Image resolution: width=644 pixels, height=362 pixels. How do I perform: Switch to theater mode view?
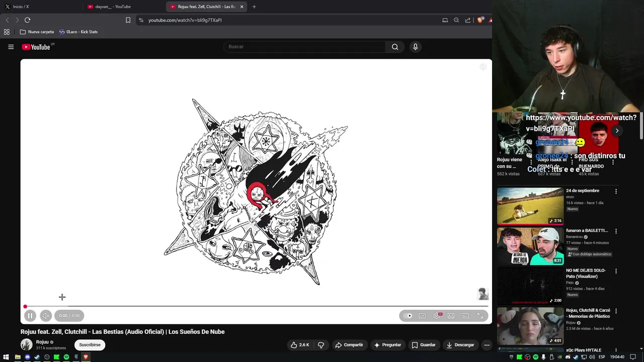click(x=451, y=316)
